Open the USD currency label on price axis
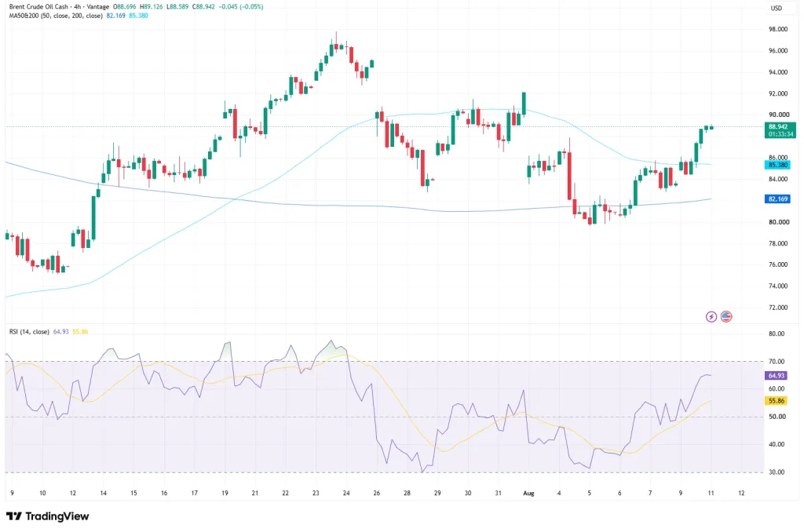 (777, 8)
